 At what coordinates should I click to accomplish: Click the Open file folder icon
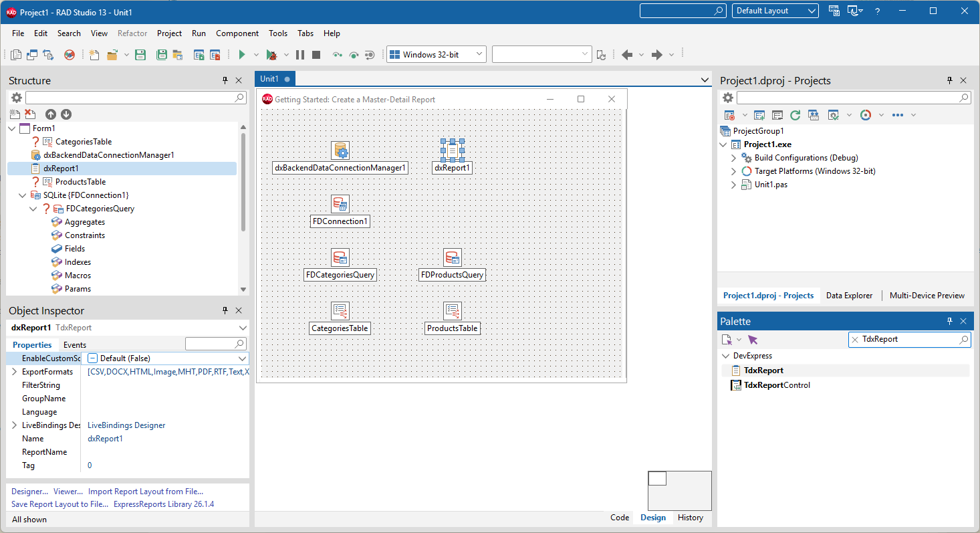(x=112, y=55)
